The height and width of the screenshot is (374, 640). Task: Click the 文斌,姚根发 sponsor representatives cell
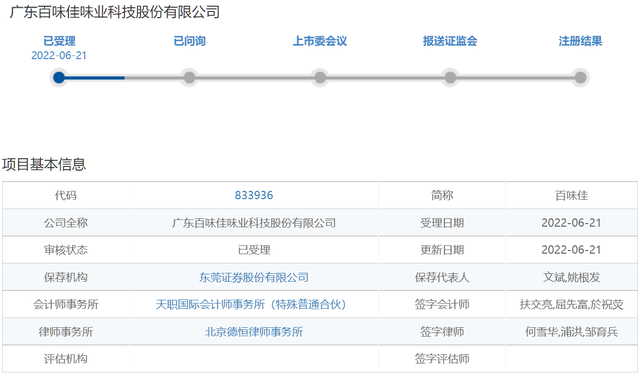(x=571, y=278)
